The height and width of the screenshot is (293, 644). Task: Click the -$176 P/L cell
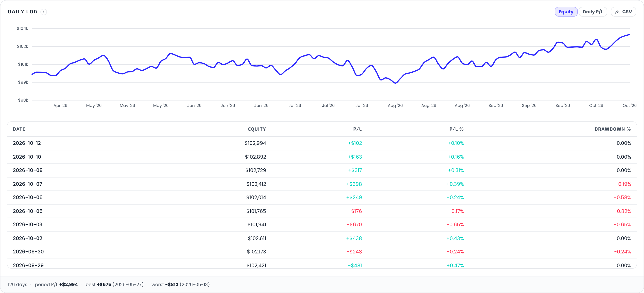355,211
